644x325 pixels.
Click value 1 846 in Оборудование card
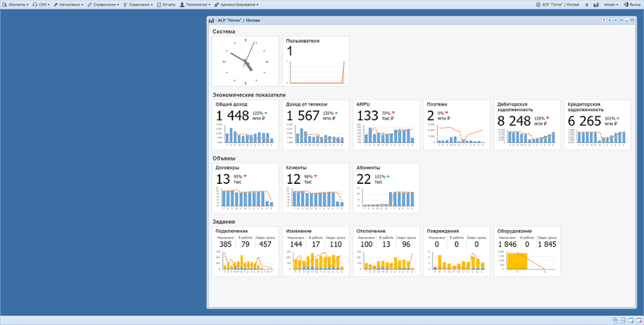506,244
